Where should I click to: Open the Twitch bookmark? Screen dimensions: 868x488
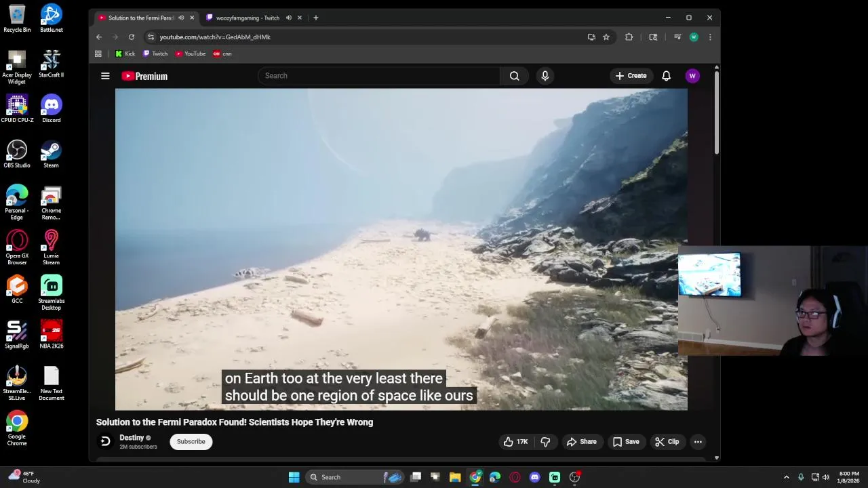(x=155, y=54)
